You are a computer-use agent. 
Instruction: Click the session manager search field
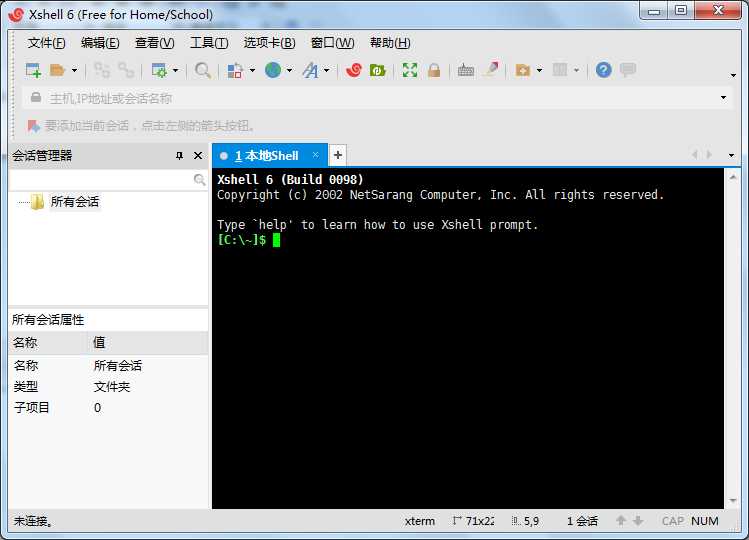click(101, 180)
